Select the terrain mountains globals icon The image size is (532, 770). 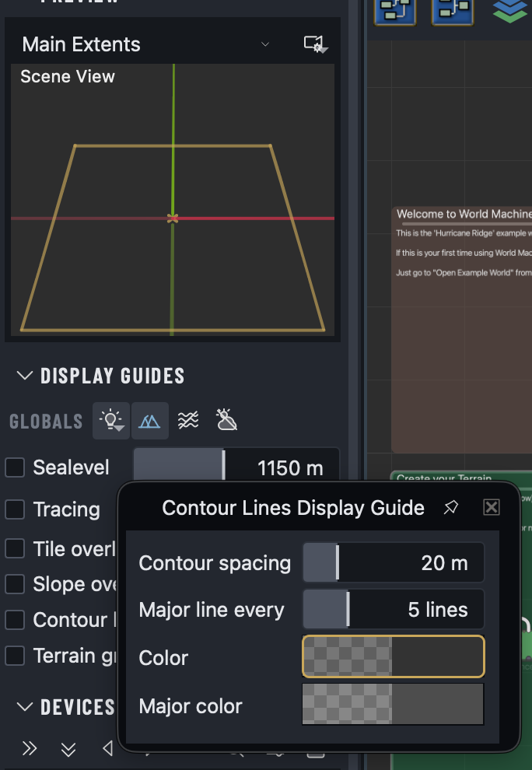[149, 421]
